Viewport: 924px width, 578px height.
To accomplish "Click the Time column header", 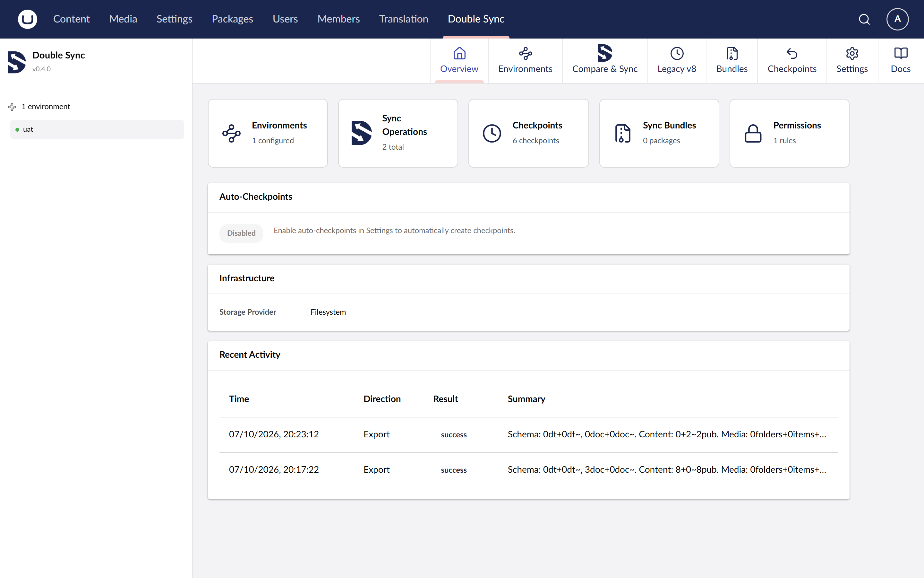I will pos(239,399).
